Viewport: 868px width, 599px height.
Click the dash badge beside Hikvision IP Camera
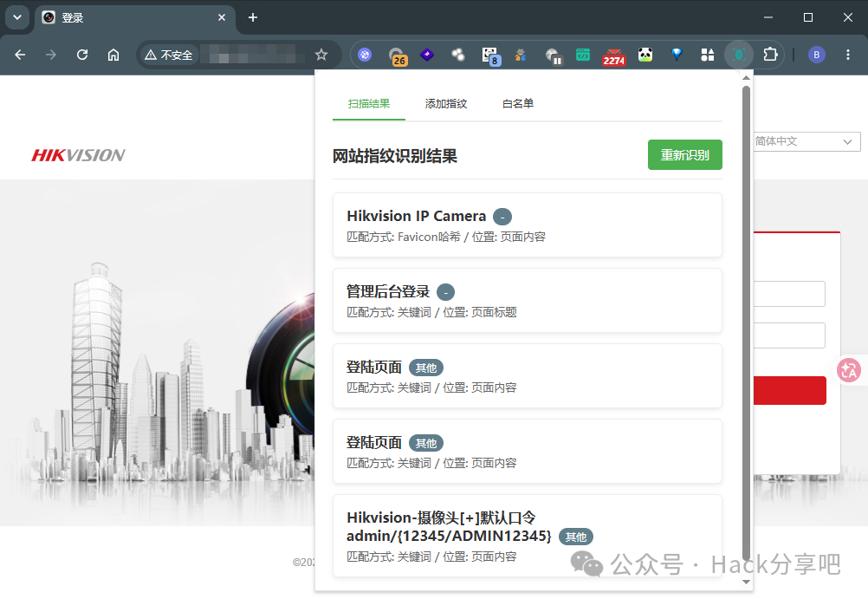click(502, 217)
